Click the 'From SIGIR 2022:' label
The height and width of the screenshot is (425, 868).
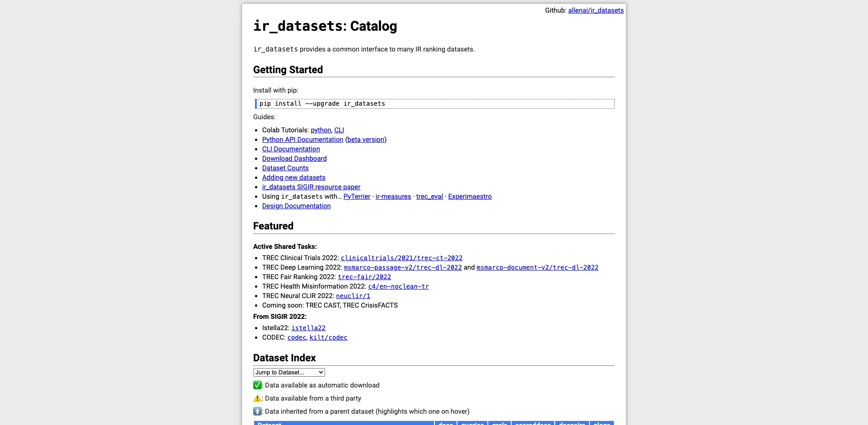[x=280, y=317]
